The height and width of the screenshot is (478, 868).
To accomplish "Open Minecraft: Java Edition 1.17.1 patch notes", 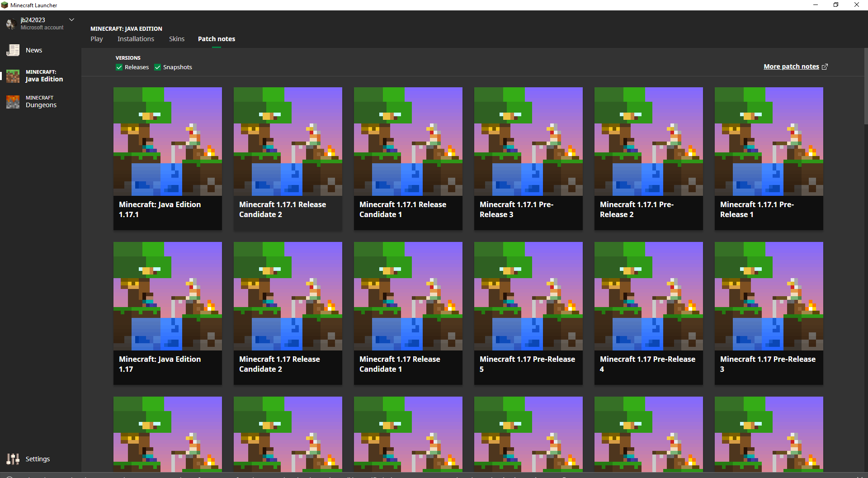I will click(x=168, y=158).
